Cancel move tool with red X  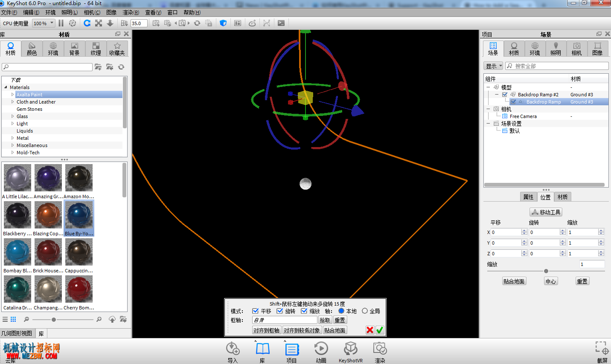click(x=370, y=330)
